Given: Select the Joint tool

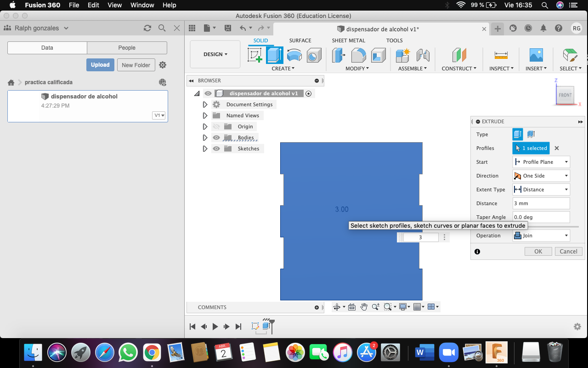Looking at the screenshot, I should click(423, 55).
